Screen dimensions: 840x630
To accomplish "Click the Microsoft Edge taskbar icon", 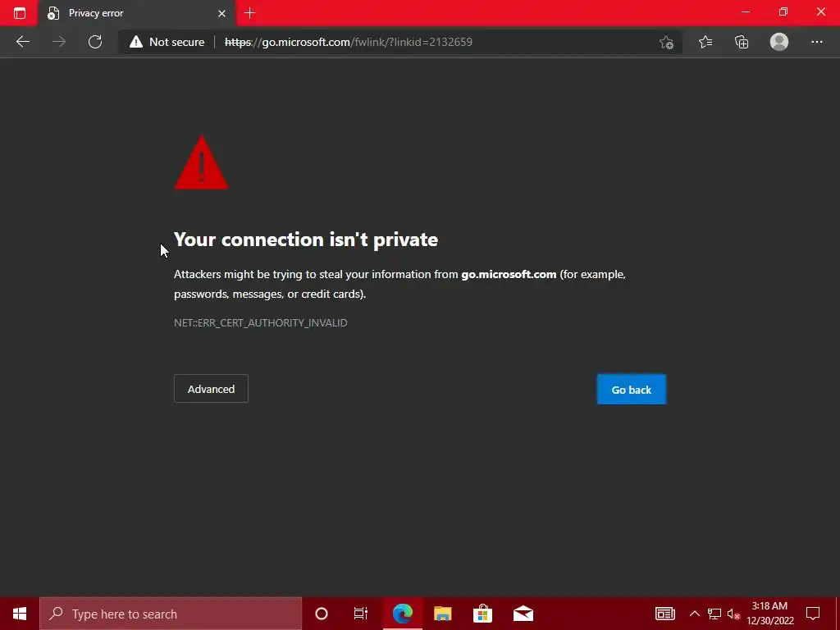I will [x=402, y=614].
